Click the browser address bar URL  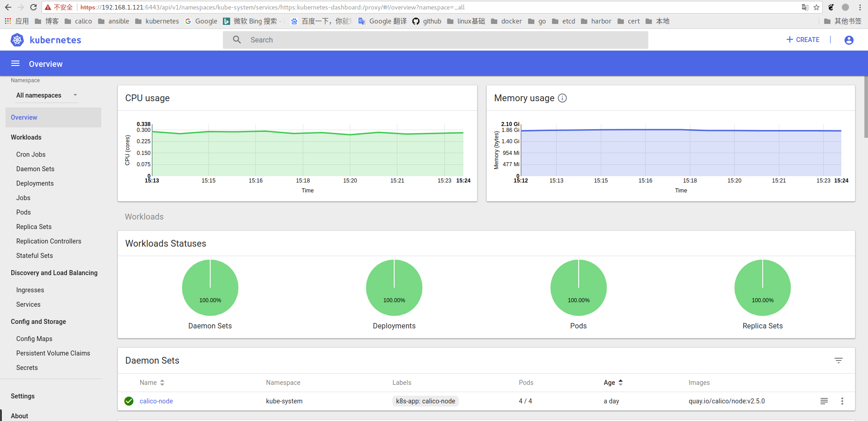click(x=273, y=7)
